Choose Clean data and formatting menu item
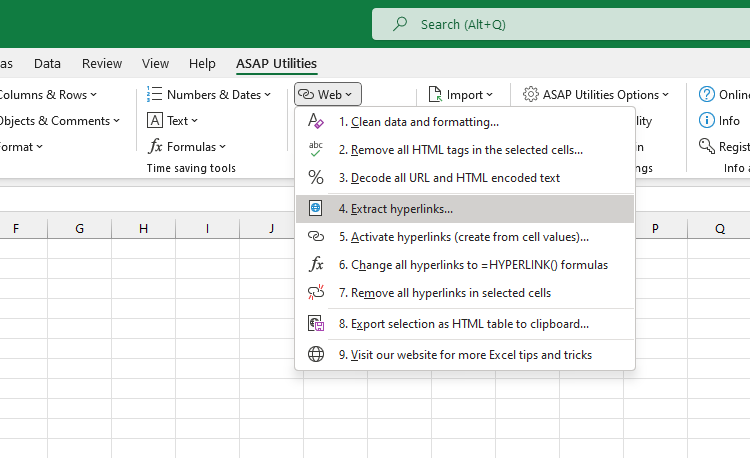Viewport: 750px width, 458px height. tap(465, 121)
